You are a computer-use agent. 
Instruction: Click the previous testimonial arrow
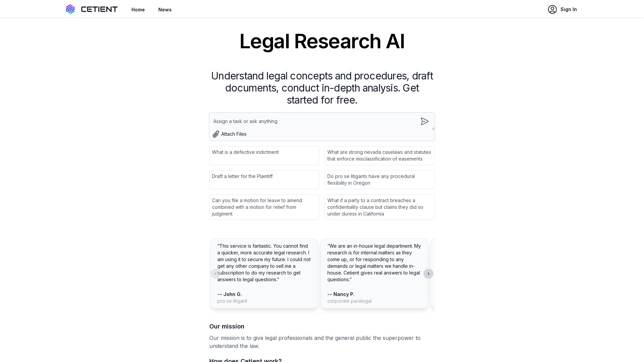(215, 274)
